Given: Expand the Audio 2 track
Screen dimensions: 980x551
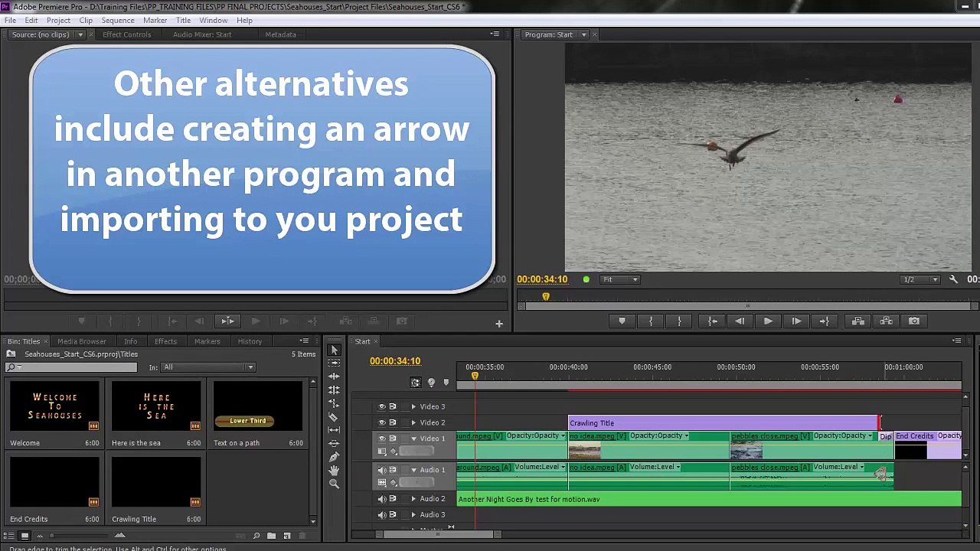Looking at the screenshot, I should (x=413, y=499).
